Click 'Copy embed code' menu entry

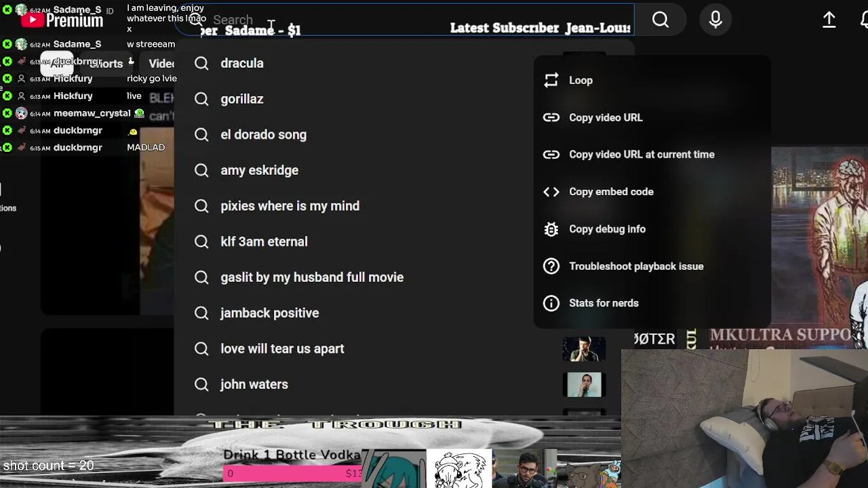point(652,192)
